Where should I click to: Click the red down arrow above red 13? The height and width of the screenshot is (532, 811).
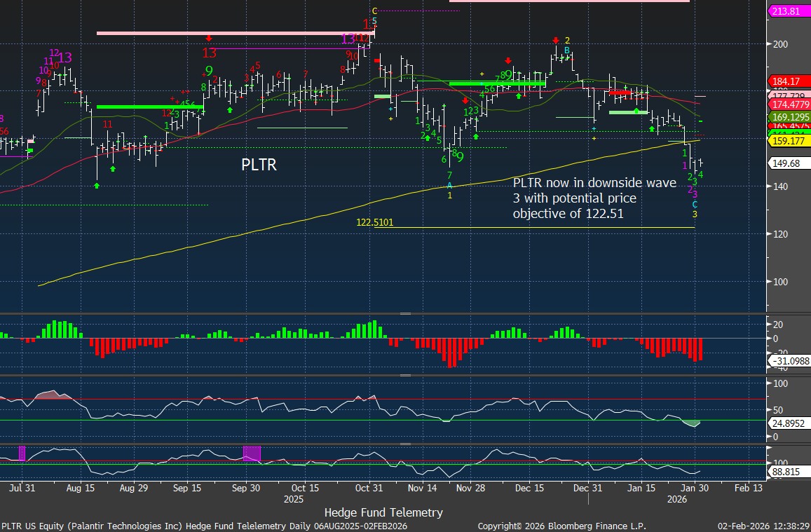click(209, 38)
